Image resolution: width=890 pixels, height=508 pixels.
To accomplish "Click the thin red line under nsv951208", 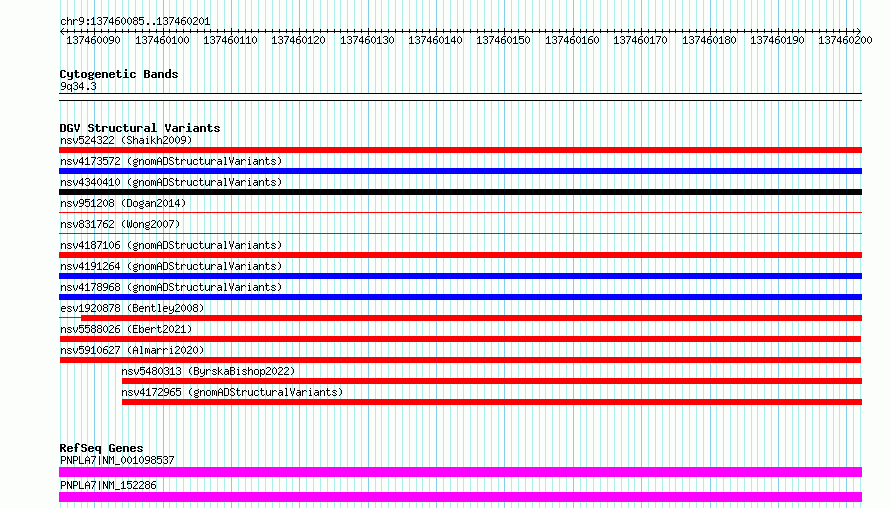I will coord(460,213).
